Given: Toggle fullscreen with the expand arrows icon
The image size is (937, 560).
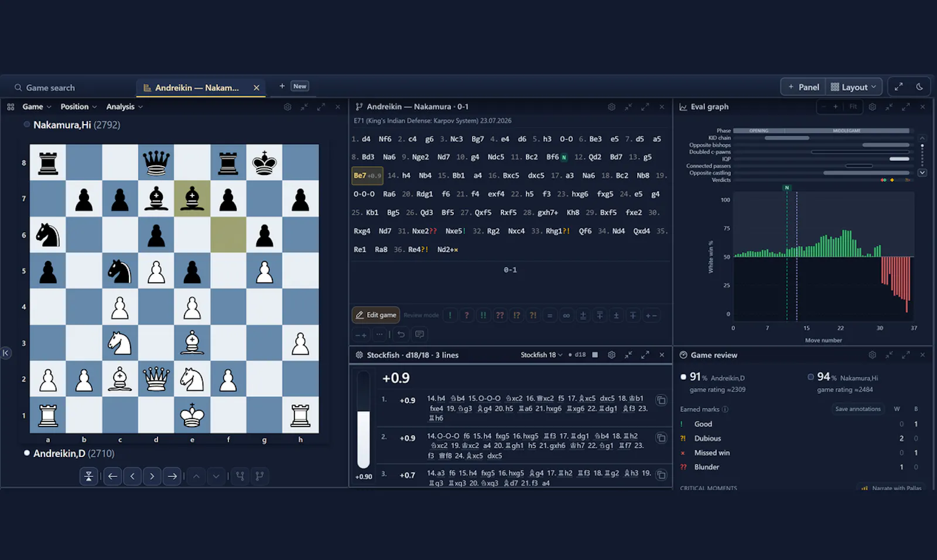Looking at the screenshot, I should pyautogui.click(x=898, y=87).
